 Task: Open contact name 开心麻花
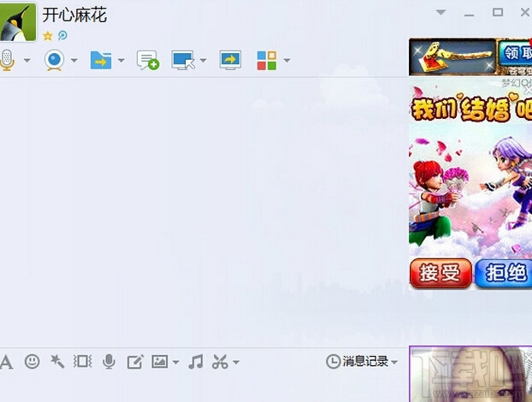pos(74,15)
